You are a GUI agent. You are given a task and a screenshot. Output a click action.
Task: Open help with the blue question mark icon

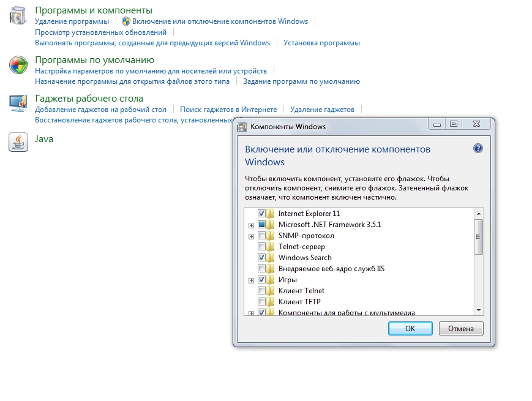478,148
